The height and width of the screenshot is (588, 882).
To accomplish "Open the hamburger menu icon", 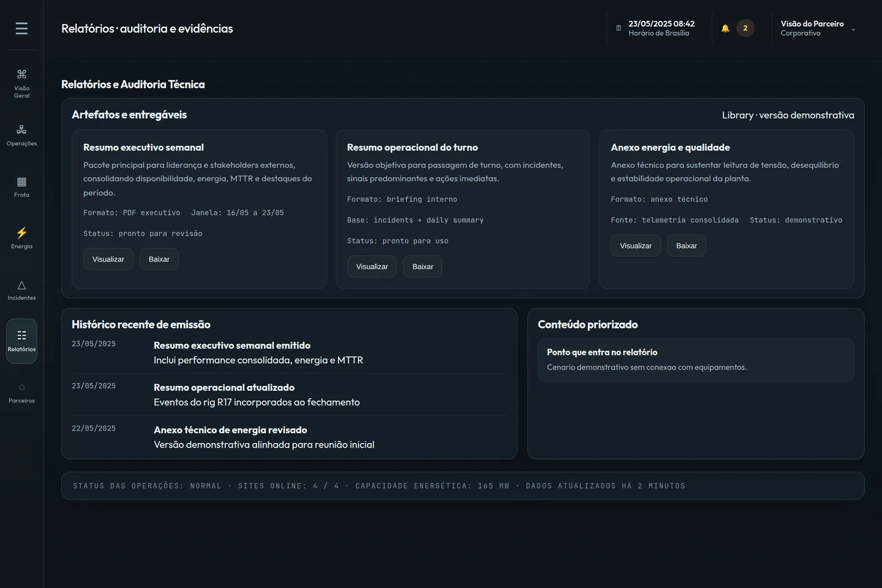I will pyautogui.click(x=21, y=28).
